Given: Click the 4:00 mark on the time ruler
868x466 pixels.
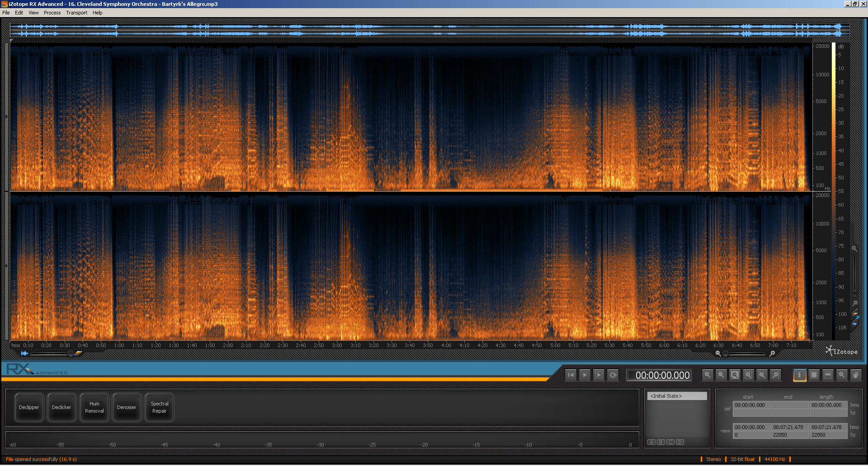Looking at the screenshot, I should click(446, 345).
